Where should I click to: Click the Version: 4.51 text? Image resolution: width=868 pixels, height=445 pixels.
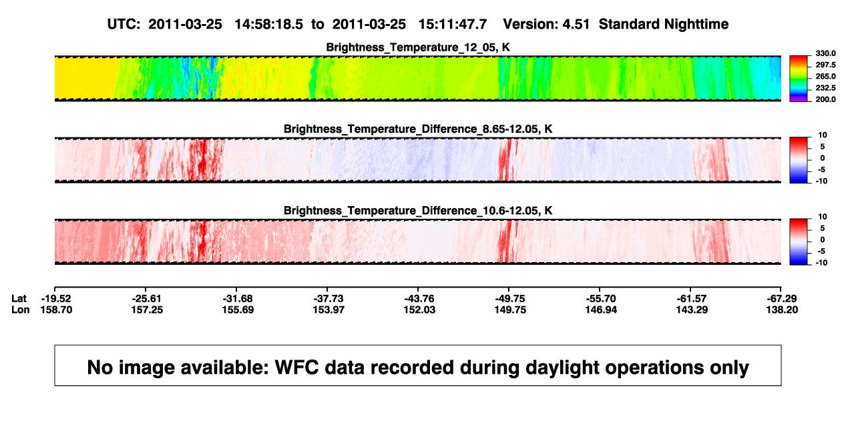pos(547,25)
